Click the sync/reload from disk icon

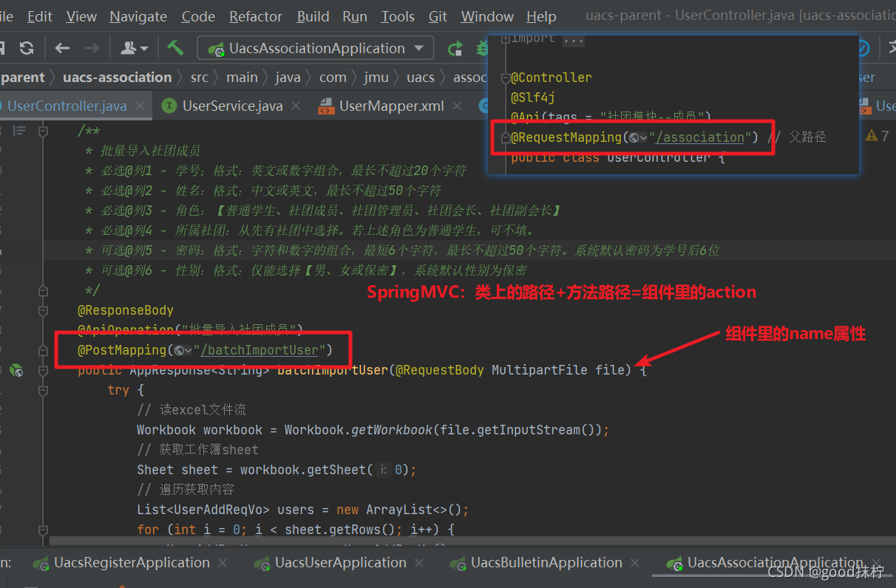(x=27, y=48)
